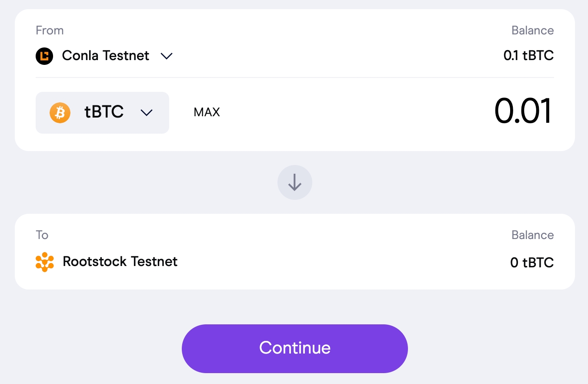
Task: Click the Balance label above 0.1 tBTC
Action: click(532, 30)
